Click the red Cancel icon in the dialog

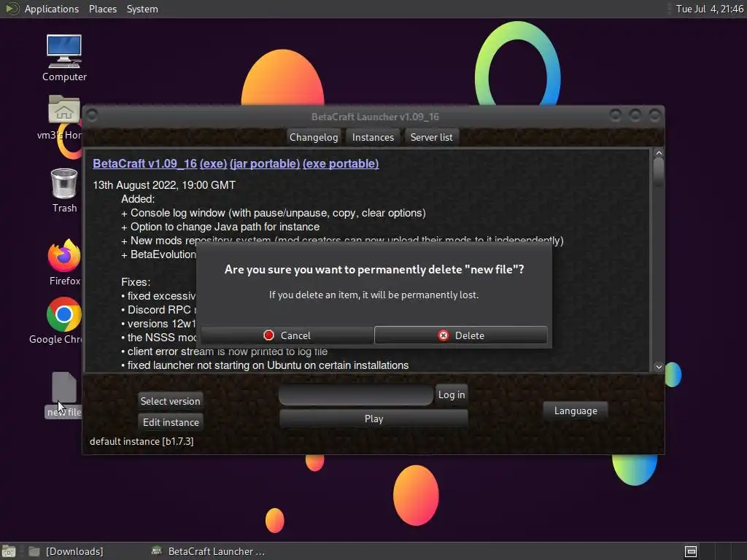point(268,335)
